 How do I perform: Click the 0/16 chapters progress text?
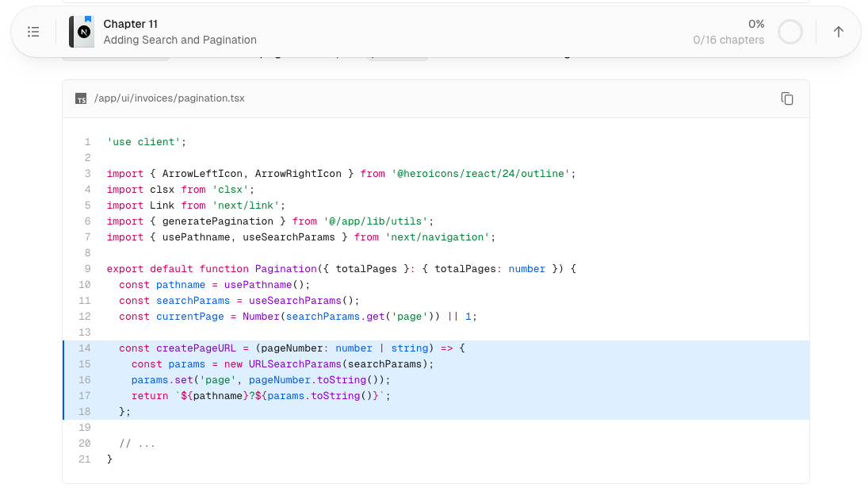click(728, 40)
